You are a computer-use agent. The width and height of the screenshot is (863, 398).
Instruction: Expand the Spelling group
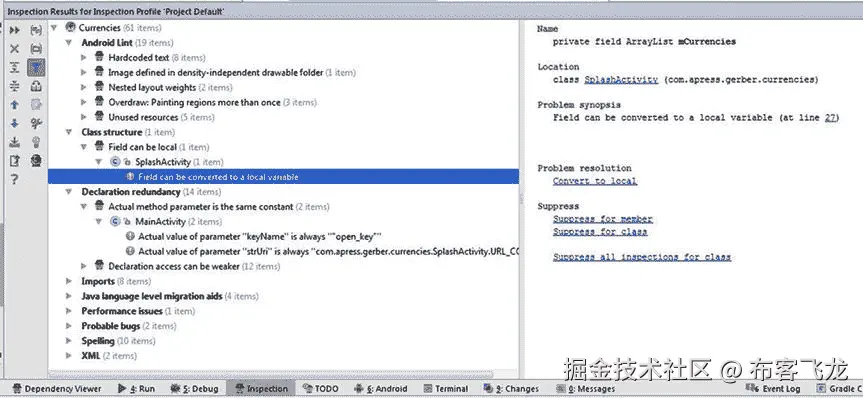coord(69,341)
